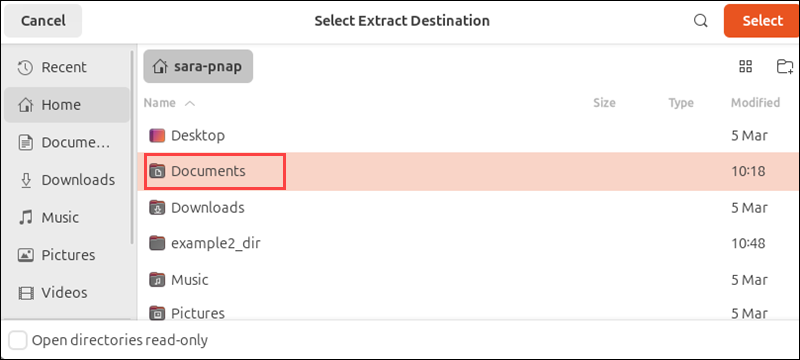Switch to grid view icon

point(745,66)
